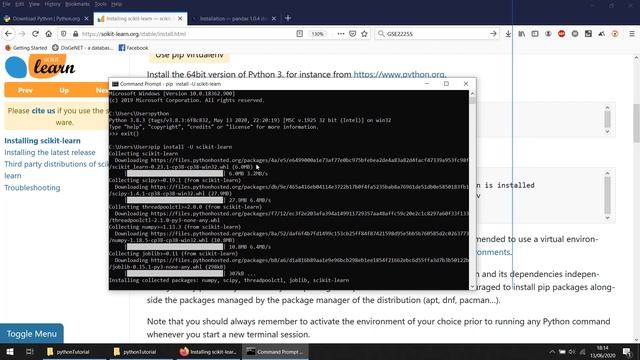Open the Tools menu
The image size is (640, 360).
click(x=100, y=4)
